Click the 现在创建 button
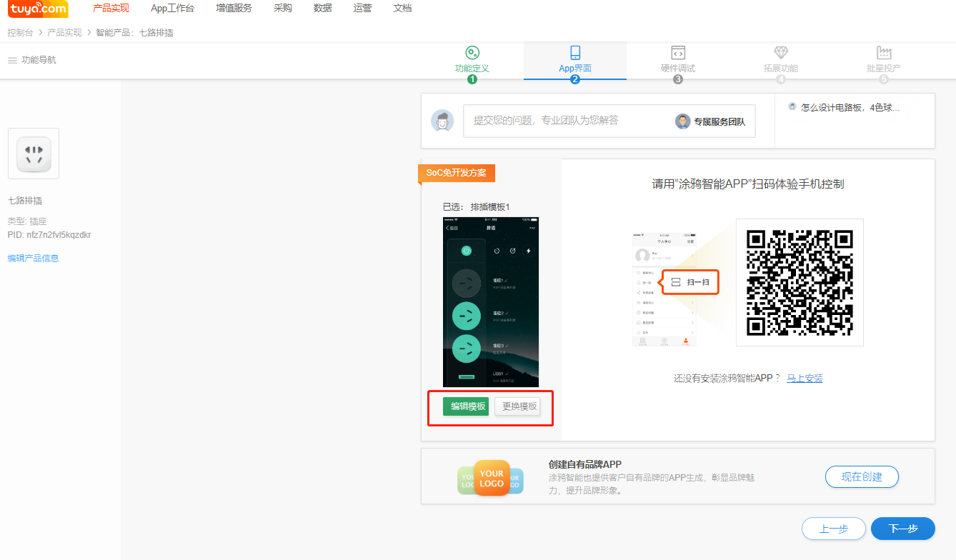 pyautogui.click(x=861, y=476)
